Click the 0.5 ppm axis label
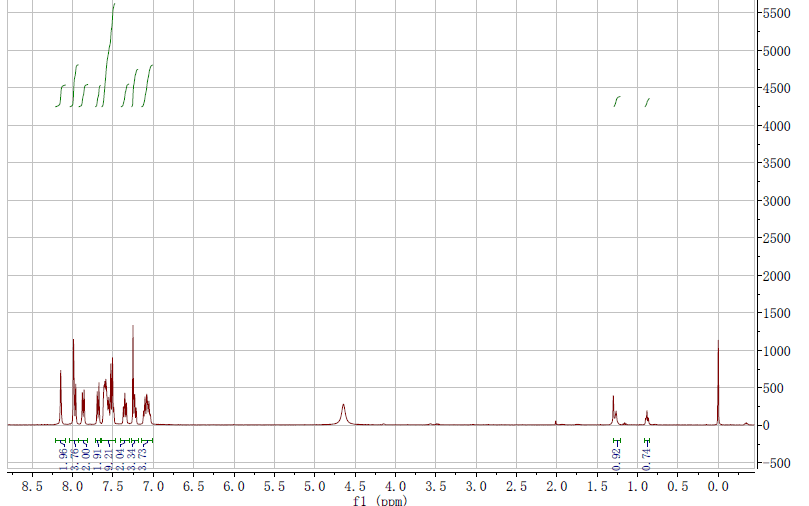 (677, 486)
